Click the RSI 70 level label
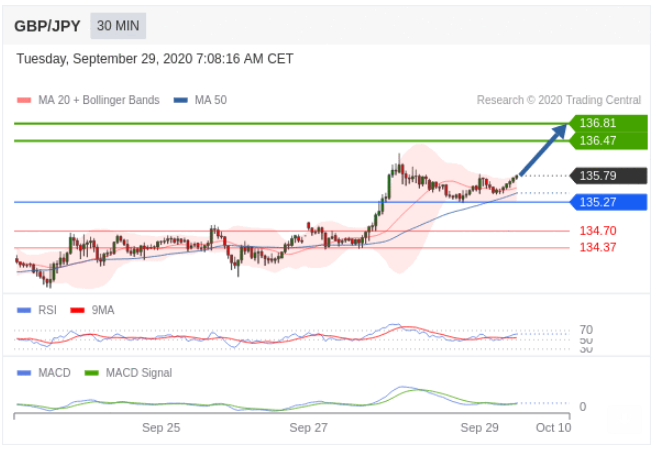The image size is (655, 451). pyautogui.click(x=586, y=329)
